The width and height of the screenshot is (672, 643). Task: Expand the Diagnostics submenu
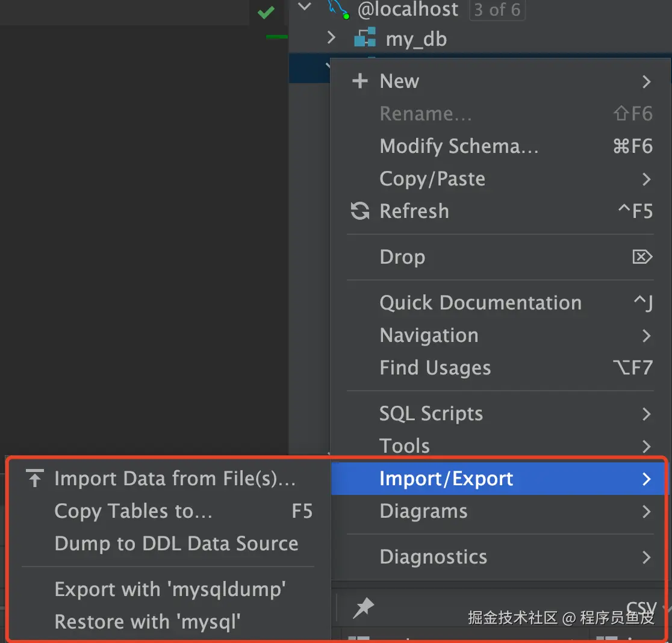pyautogui.click(x=434, y=557)
